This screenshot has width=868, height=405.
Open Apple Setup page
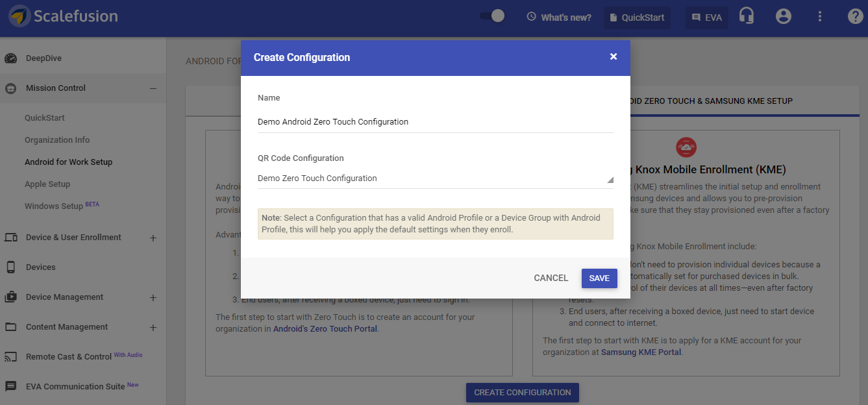pos(47,184)
